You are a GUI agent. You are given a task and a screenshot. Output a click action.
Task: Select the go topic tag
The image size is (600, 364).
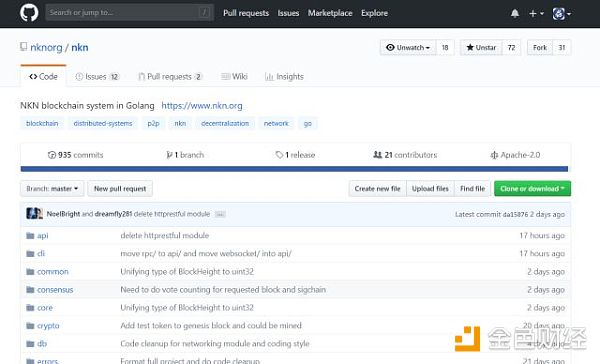point(308,123)
